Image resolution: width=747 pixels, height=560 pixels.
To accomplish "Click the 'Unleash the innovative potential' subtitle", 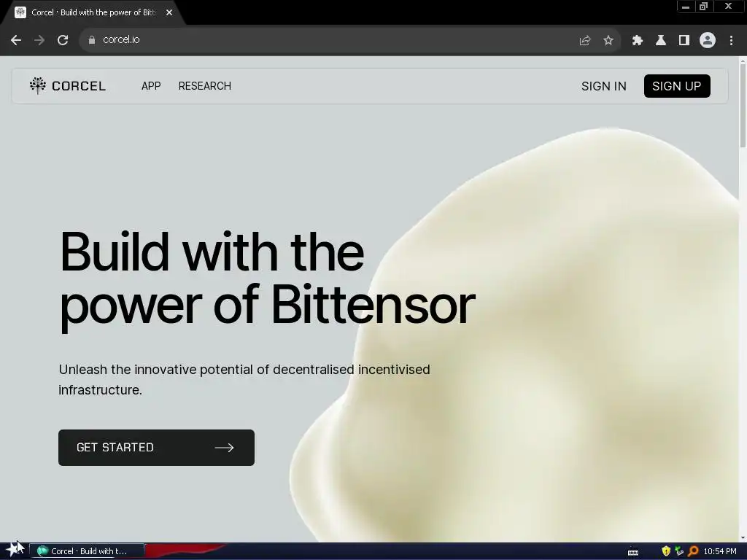I will tap(244, 379).
